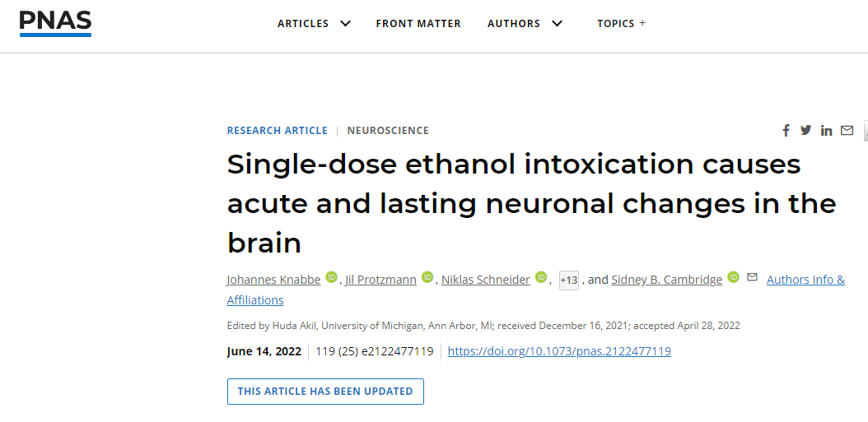Open Sidney B. Cambridge's ORCID icon
This screenshot has height=422, width=868.
coord(733,277)
